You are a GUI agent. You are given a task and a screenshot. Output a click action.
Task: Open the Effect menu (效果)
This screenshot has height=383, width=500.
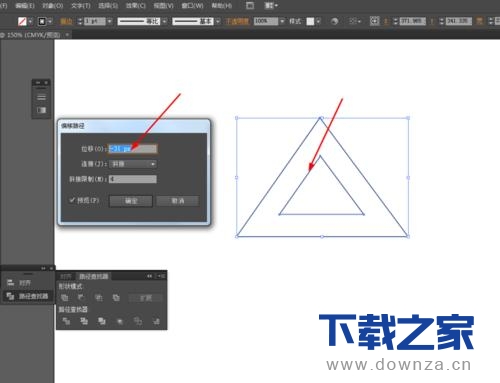point(136,6)
